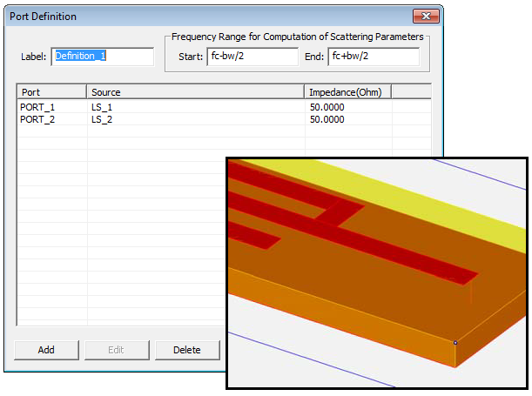The height and width of the screenshot is (396, 532).
Task: Click the 50.0000 impedance for PORT_1
Action: [327, 107]
